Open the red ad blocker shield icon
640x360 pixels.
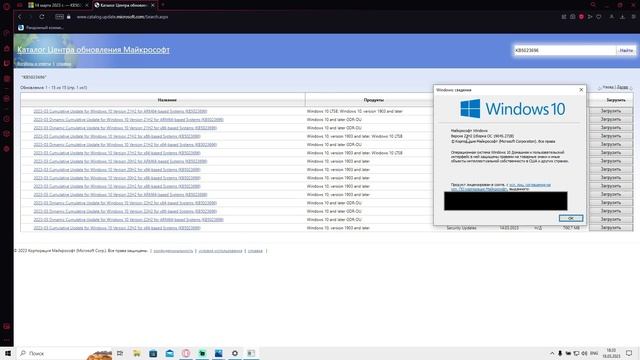tap(581, 17)
